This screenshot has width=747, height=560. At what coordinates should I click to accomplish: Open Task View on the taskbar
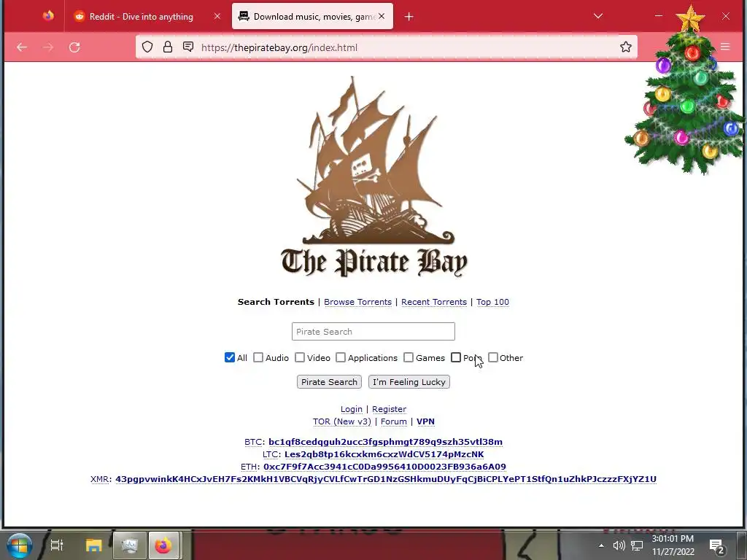click(x=57, y=545)
